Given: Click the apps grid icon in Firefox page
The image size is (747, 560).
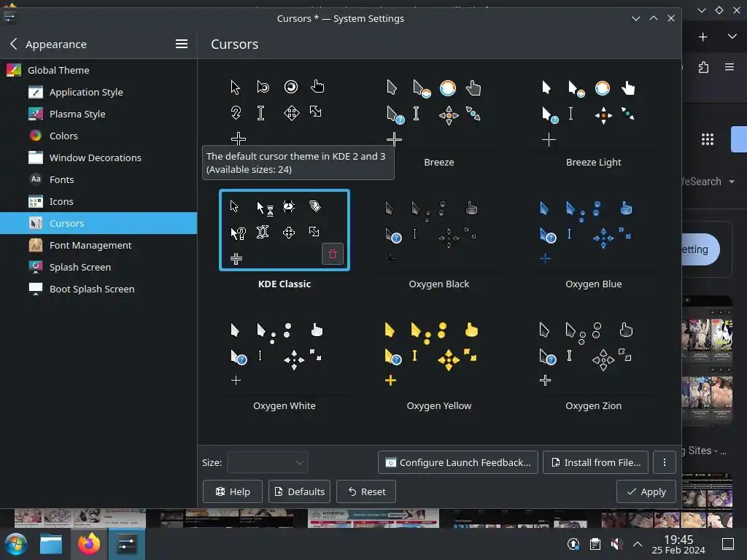Looking at the screenshot, I should click(x=708, y=139).
